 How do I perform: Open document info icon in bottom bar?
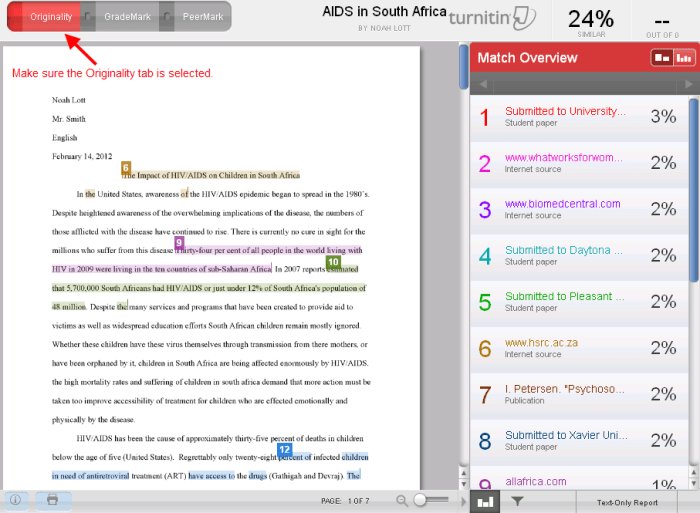click(16, 500)
